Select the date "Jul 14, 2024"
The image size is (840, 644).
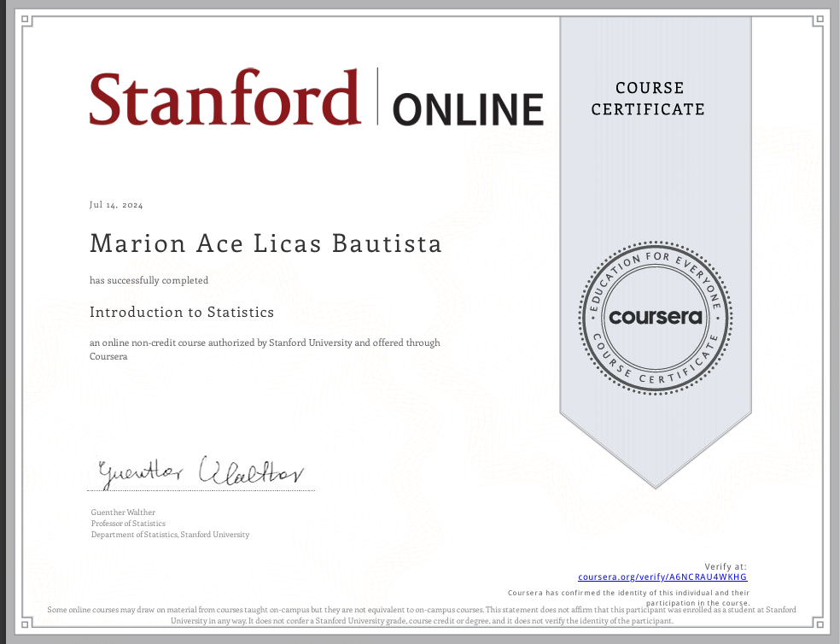point(116,205)
